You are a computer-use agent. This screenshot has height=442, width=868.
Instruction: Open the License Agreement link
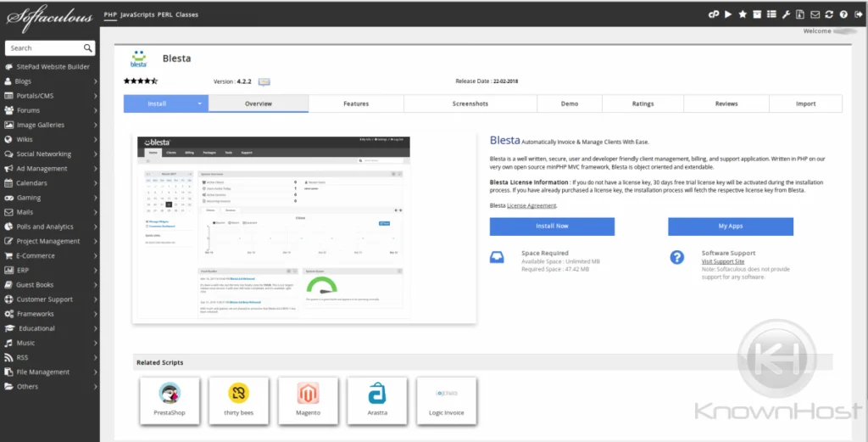[x=531, y=205]
